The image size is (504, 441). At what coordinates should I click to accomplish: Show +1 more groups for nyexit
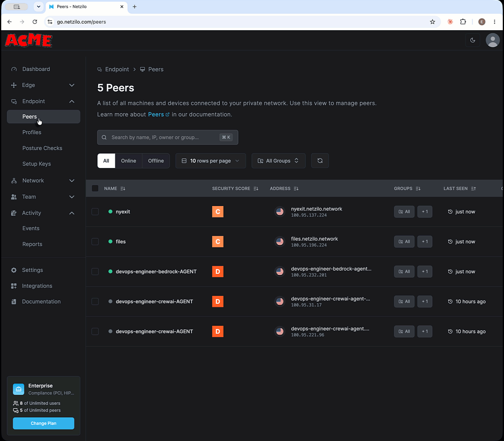(x=425, y=212)
